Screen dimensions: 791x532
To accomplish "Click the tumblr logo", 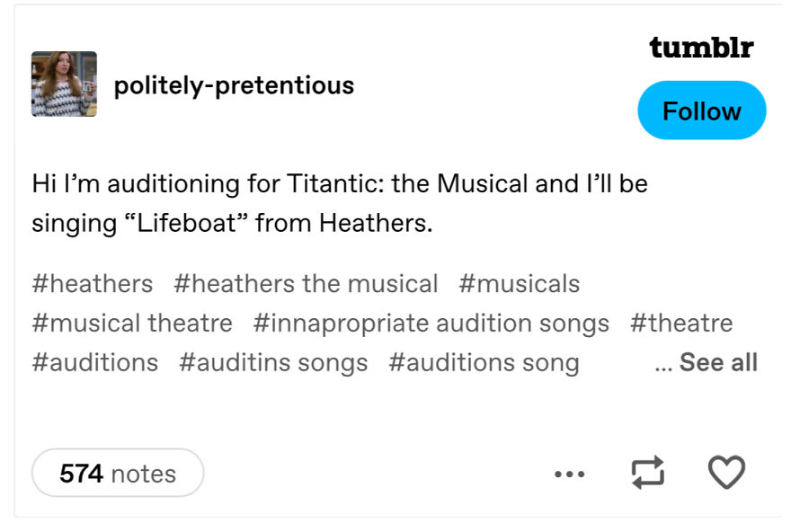I will click(x=701, y=48).
